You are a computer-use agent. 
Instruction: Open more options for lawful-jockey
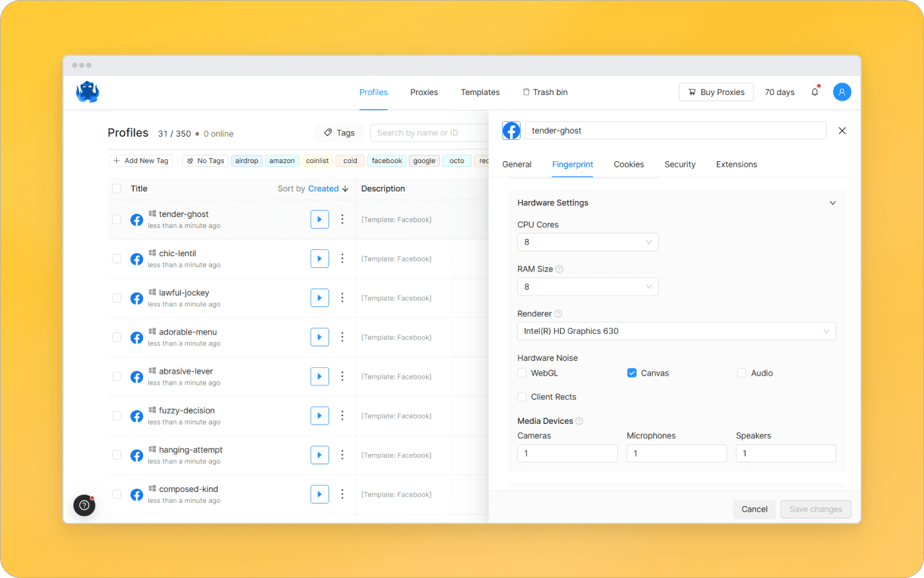coord(342,297)
